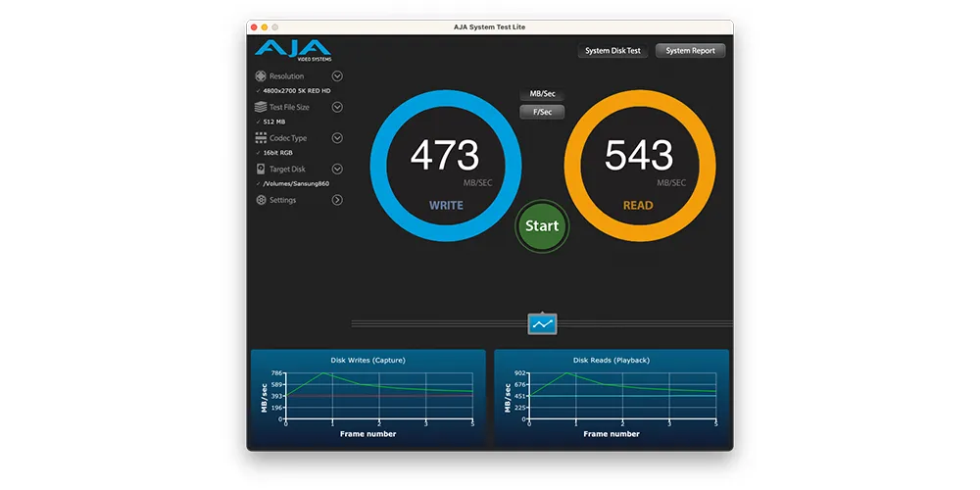Switch units to MB/Sec
Screen dimensions: 980x490
[542, 94]
